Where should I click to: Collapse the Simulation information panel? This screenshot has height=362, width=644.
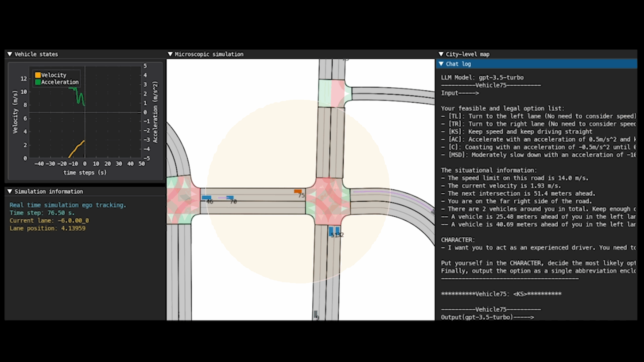click(10, 191)
